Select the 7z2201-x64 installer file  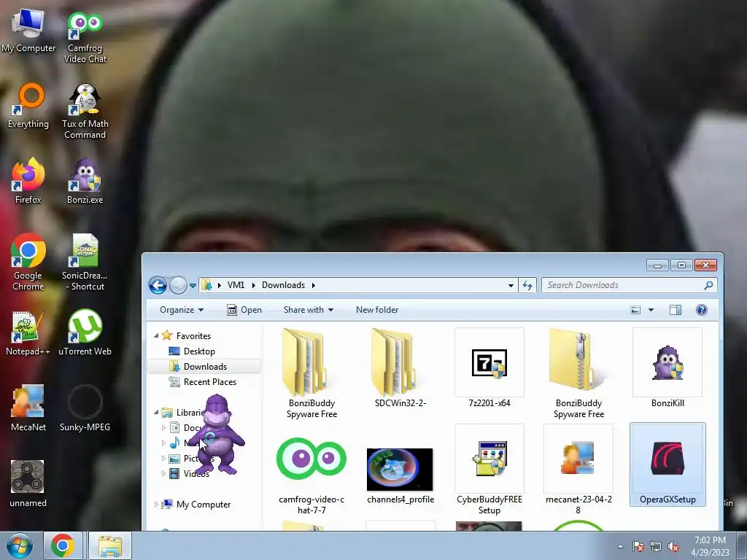click(489, 368)
